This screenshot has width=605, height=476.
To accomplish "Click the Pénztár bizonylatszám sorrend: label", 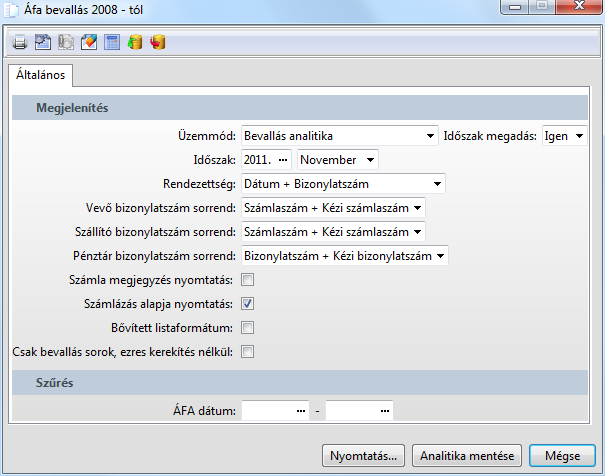I will 154,256.
